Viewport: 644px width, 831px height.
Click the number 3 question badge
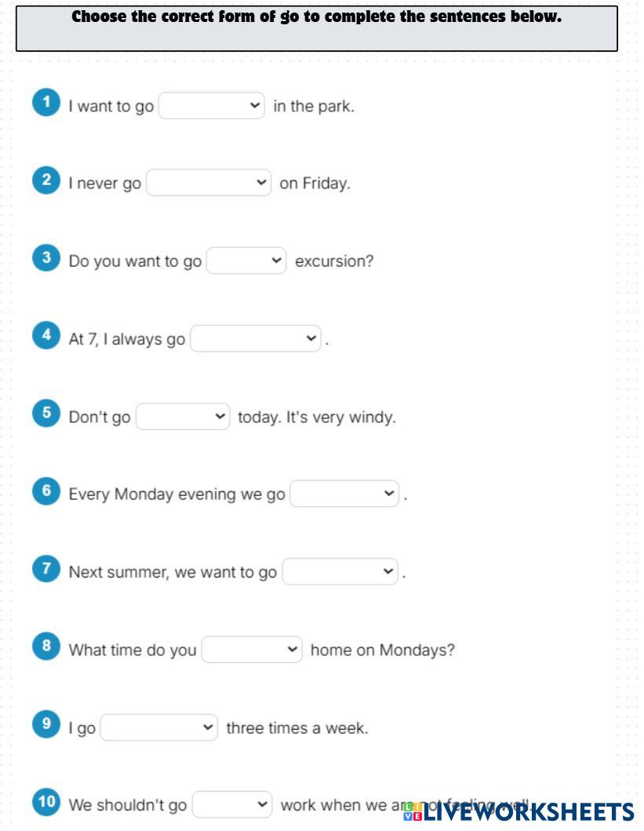point(46,258)
